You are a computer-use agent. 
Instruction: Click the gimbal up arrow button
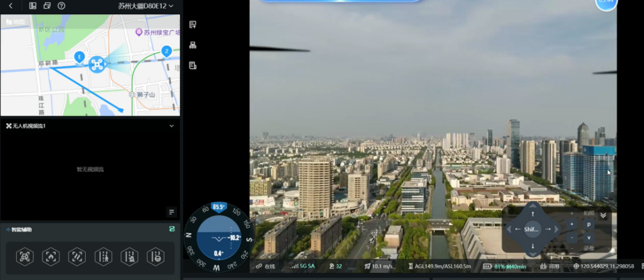[532, 214]
